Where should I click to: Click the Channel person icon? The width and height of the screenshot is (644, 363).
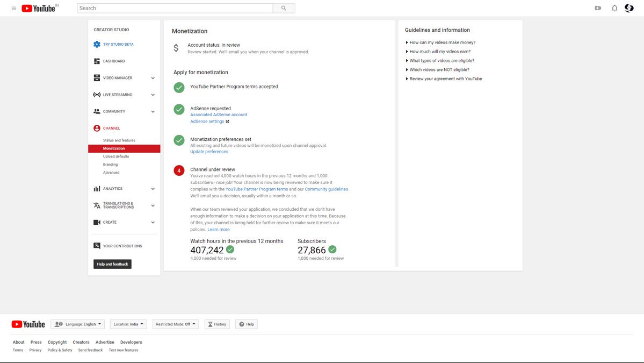[x=97, y=129]
